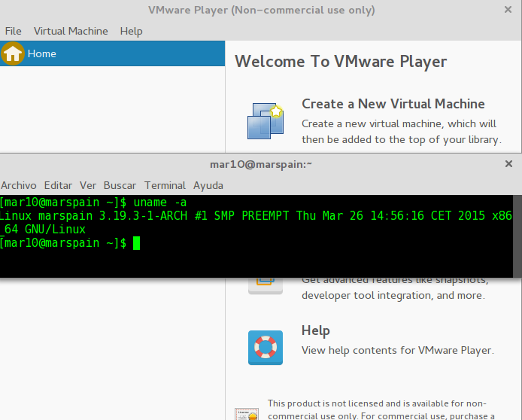Open the Buscar menu in the terminal
This screenshot has height=420, width=522.
120,185
